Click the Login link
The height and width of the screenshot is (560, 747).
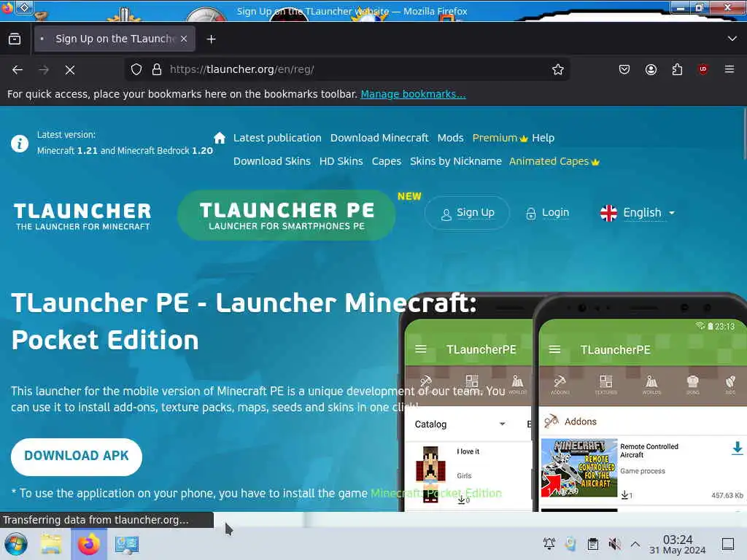point(547,213)
